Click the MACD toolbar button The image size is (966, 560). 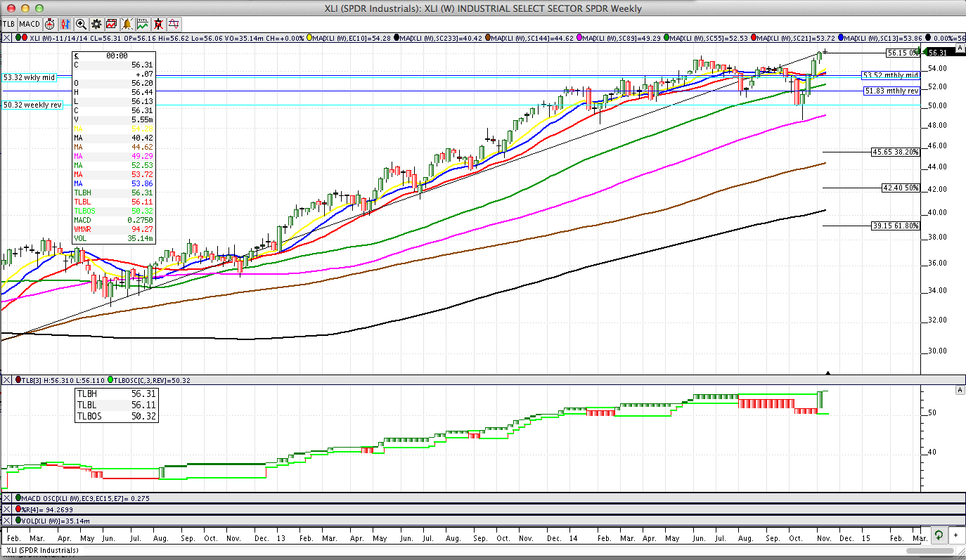coord(30,24)
